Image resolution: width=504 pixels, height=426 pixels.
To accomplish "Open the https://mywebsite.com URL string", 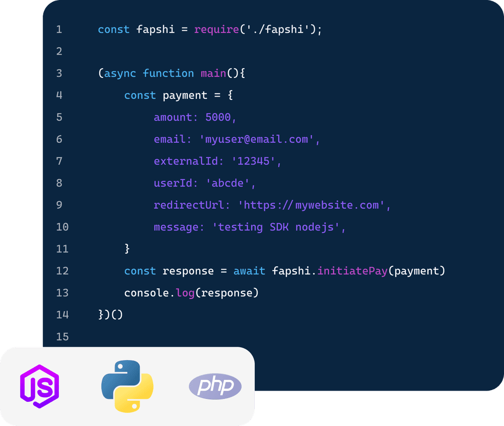I will (311, 205).
